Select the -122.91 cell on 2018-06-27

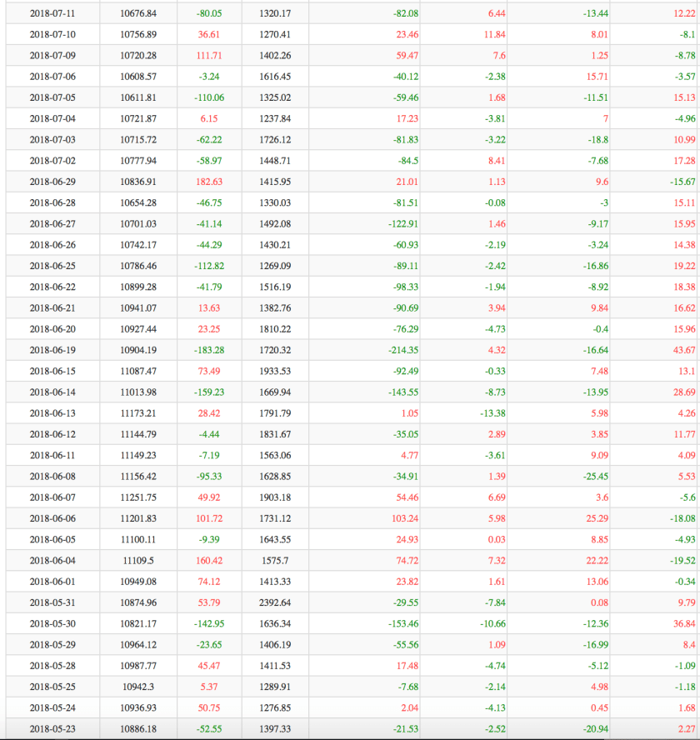coord(403,224)
